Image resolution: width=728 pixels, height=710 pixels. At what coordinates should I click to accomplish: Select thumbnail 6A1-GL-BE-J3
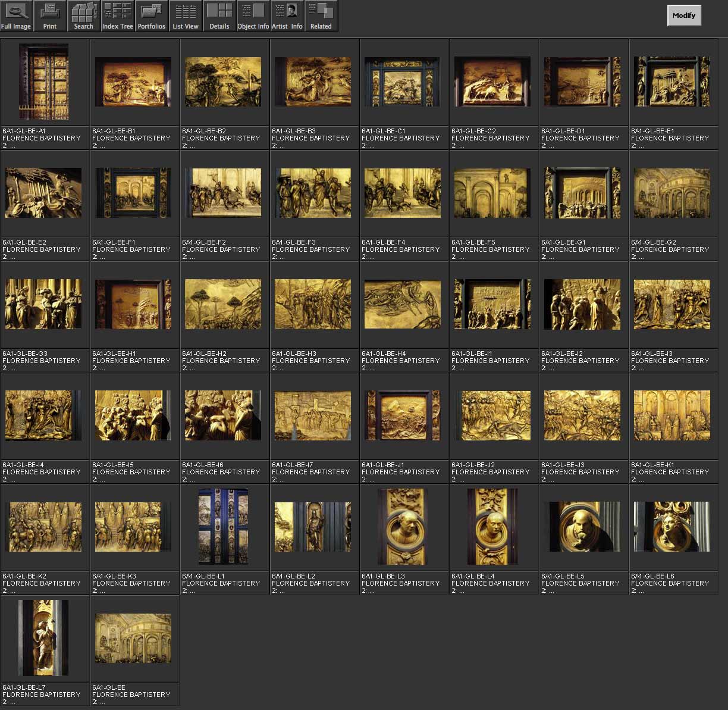point(582,415)
